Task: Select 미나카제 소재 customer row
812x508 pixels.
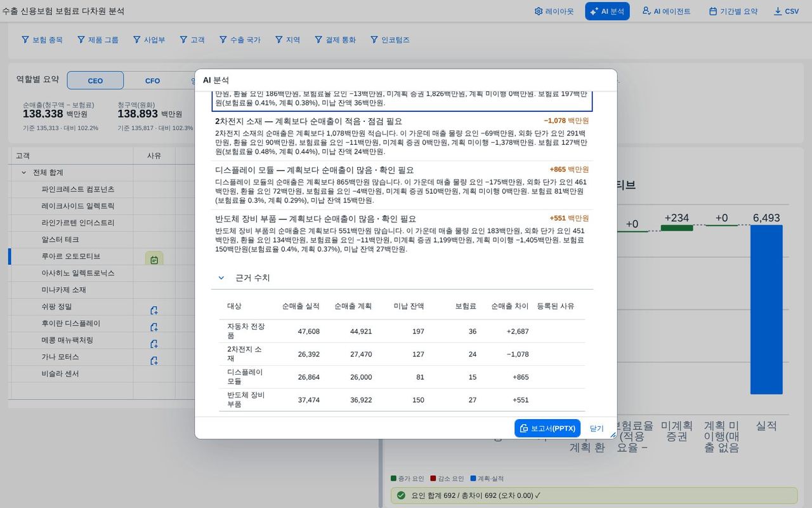Action: tap(63, 290)
